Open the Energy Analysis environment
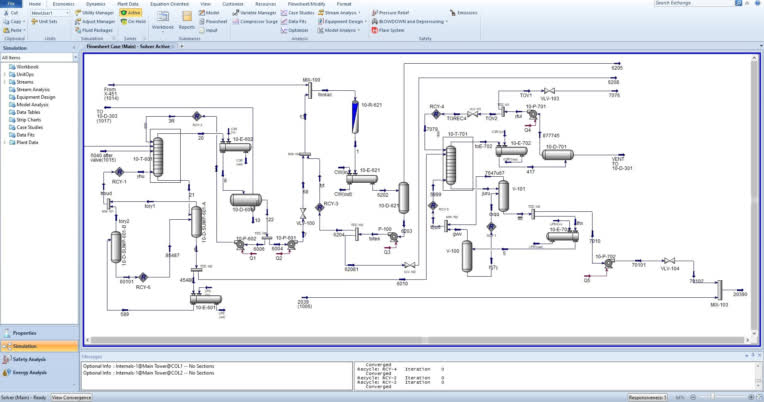Screen dimensions: 764x402 pyautogui.click(x=39, y=372)
